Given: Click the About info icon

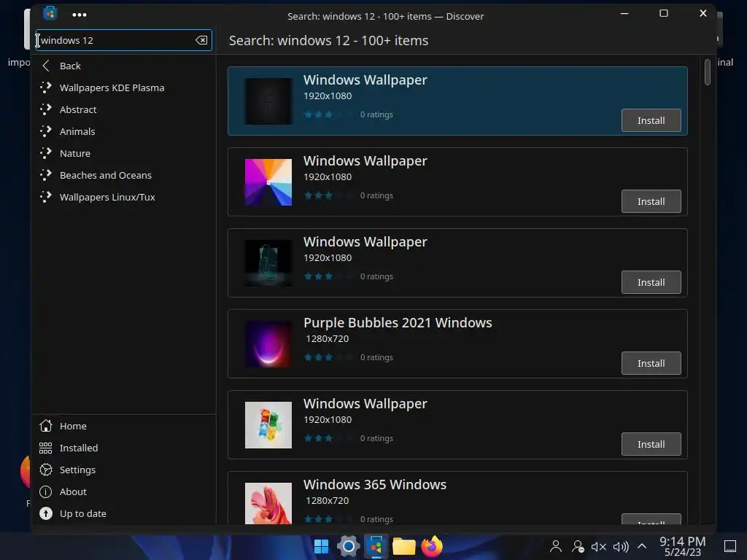Looking at the screenshot, I should [x=46, y=492].
